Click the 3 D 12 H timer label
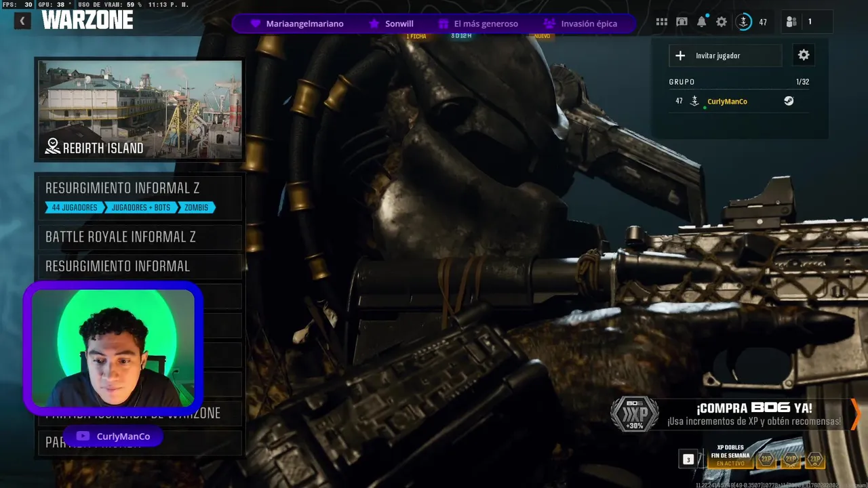The image size is (868, 488). [x=461, y=36]
